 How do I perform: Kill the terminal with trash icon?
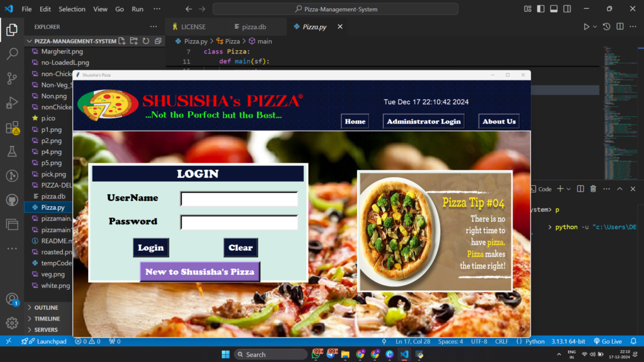(593, 189)
